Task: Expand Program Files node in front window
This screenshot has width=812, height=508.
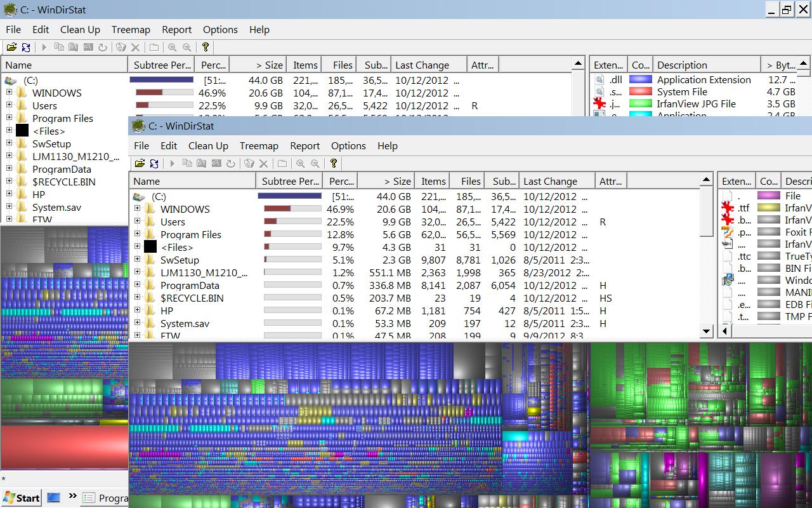Action: 137,234
